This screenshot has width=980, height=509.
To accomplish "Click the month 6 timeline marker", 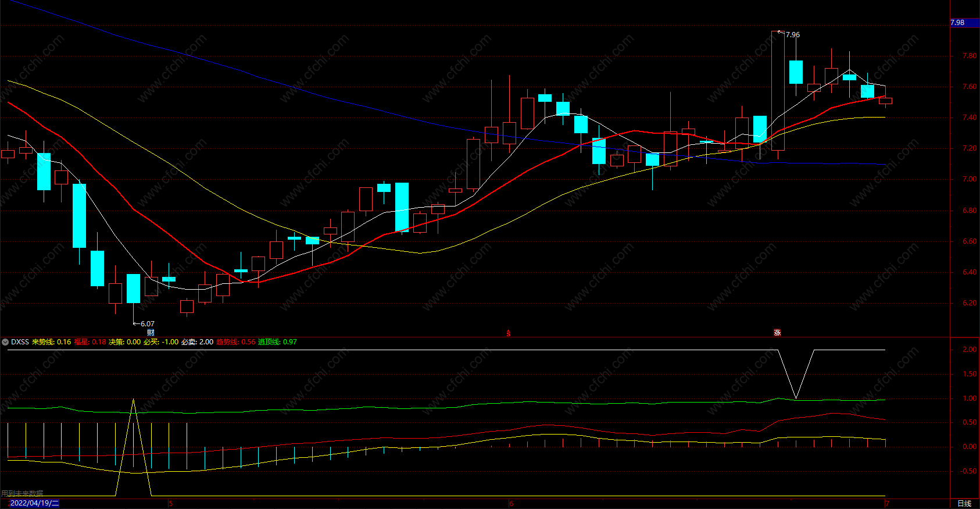I will [x=512, y=504].
